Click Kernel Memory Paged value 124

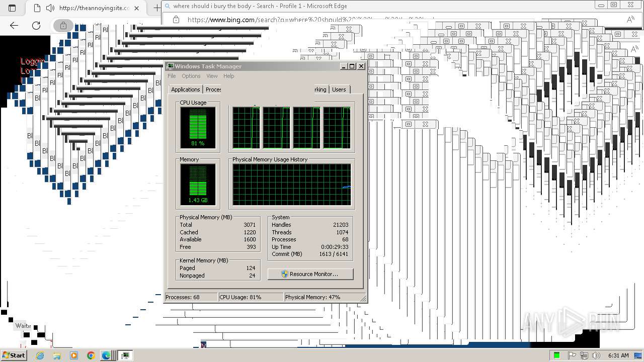coord(251,268)
